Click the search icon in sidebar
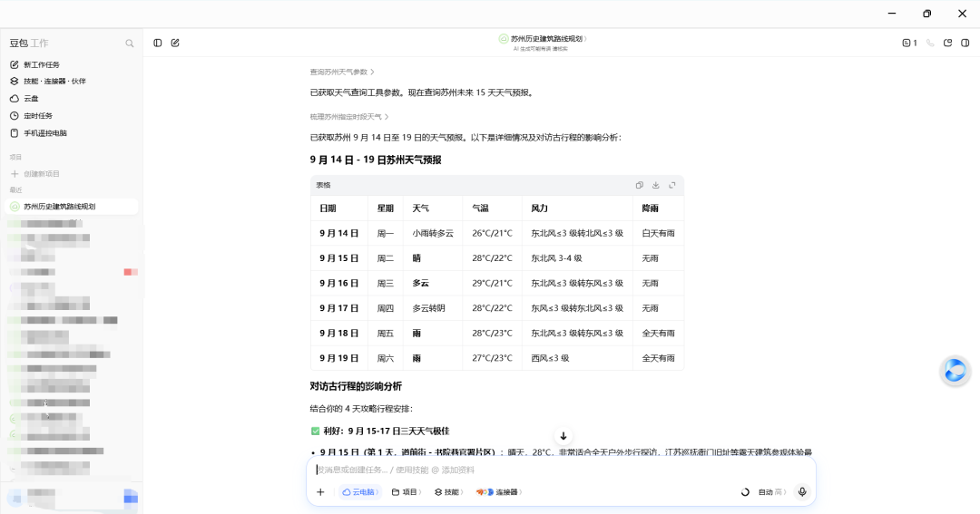This screenshot has height=514, width=980. point(130,44)
